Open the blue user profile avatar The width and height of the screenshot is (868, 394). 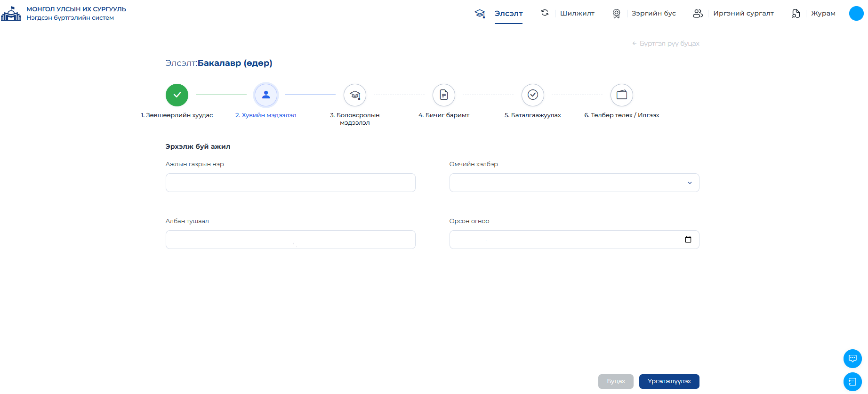click(856, 13)
